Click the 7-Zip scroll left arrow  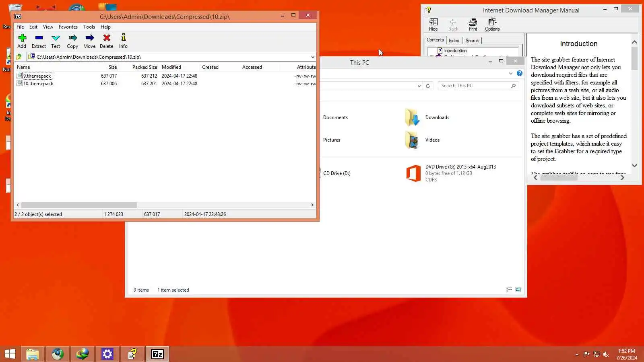18,205
